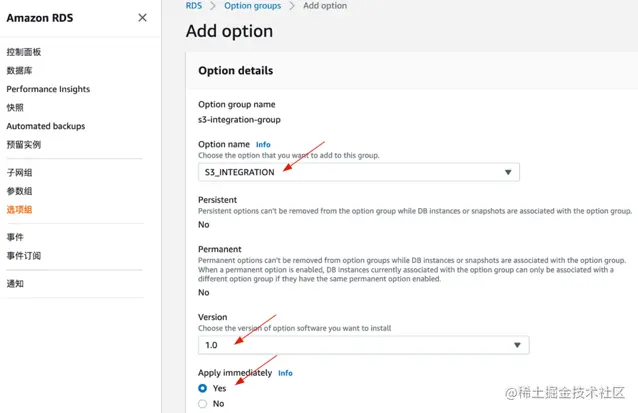Navigate to Option groups breadcrumb
This screenshot has height=413, width=638.
pyautogui.click(x=251, y=6)
